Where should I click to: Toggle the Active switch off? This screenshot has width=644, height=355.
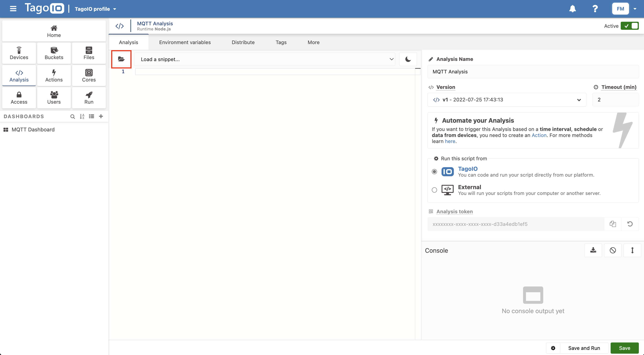pyautogui.click(x=629, y=26)
